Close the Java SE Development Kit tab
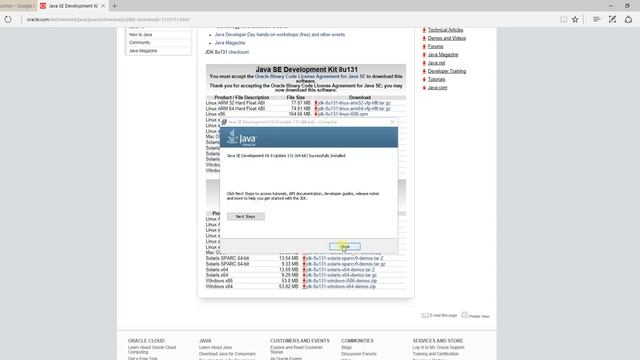The image size is (640, 360). [103, 6]
